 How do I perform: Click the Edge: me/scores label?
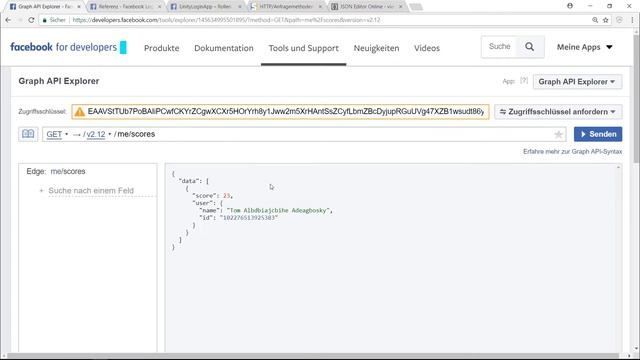56,171
